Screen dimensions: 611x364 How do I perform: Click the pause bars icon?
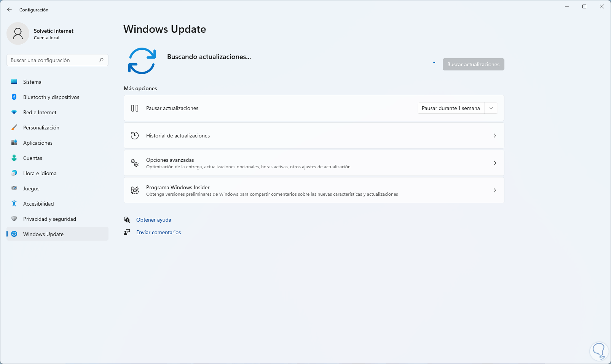(x=135, y=108)
